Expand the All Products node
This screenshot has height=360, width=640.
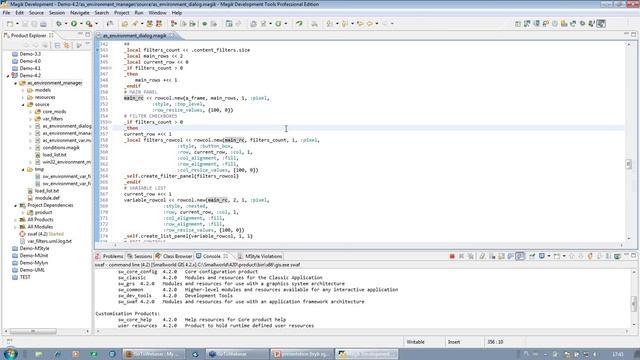click(x=16, y=220)
